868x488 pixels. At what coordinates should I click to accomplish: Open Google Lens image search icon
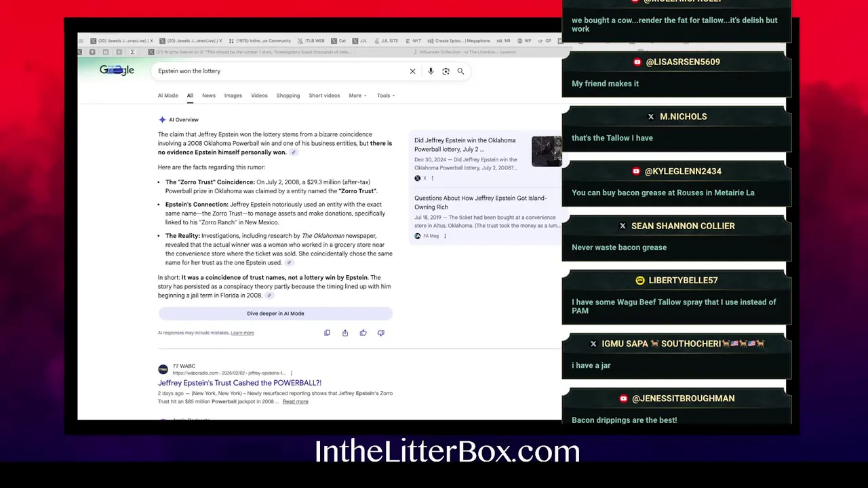(x=446, y=71)
